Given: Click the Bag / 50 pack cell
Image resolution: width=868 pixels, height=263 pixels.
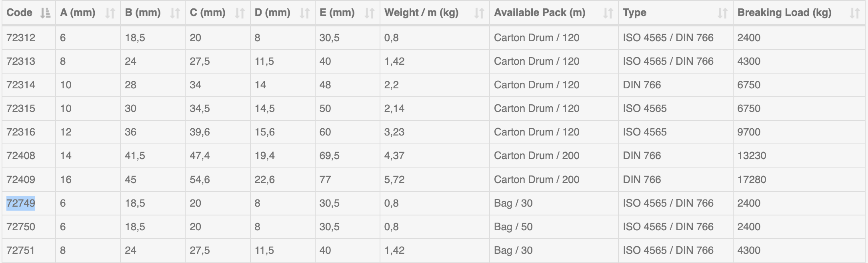Looking at the screenshot, I should [513, 227].
